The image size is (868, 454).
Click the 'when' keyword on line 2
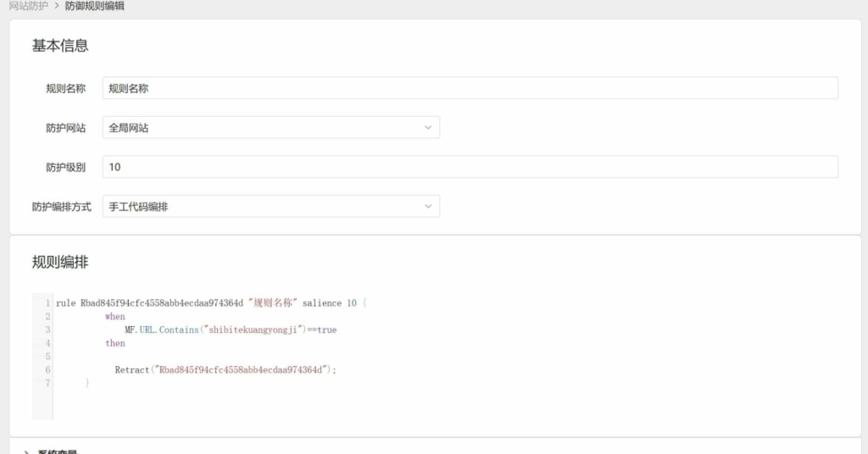click(115, 317)
